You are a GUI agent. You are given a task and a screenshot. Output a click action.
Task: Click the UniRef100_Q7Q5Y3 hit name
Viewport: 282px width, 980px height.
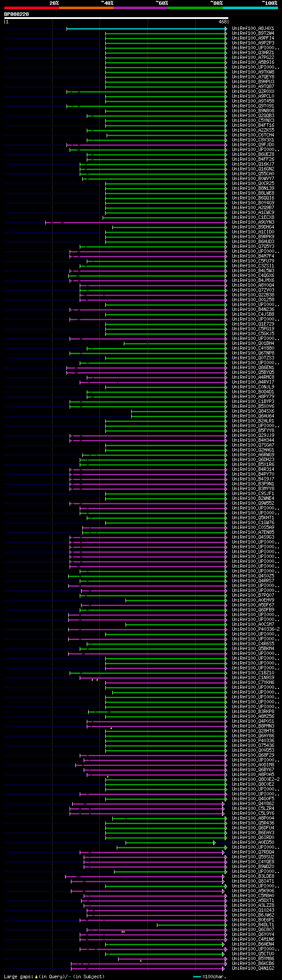pyautogui.click(x=253, y=247)
